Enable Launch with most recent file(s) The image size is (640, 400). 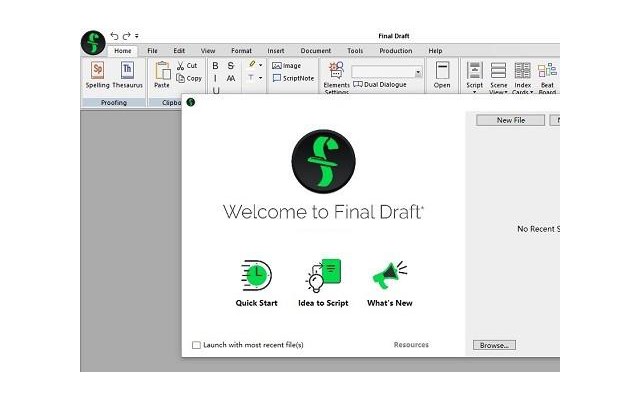196,345
